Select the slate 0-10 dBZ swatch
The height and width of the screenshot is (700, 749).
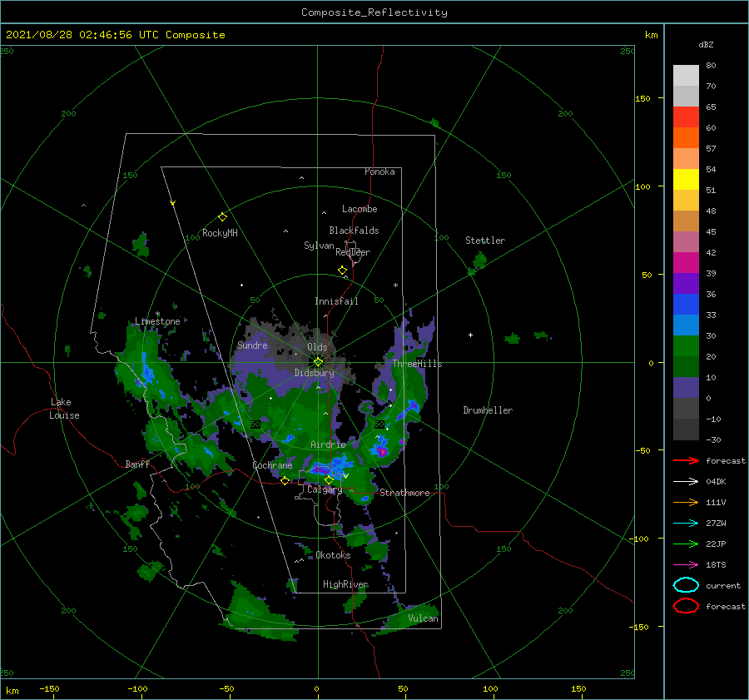tap(686, 388)
